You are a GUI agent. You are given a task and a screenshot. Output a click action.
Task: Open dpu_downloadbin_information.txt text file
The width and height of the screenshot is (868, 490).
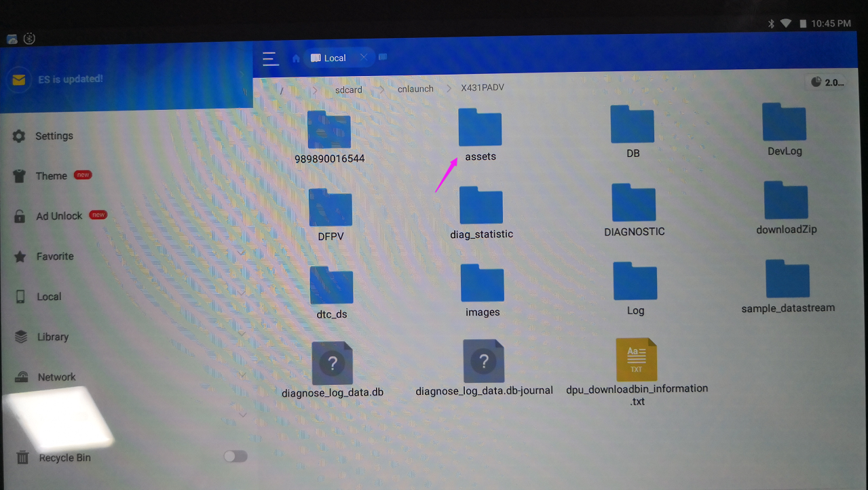(636, 360)
